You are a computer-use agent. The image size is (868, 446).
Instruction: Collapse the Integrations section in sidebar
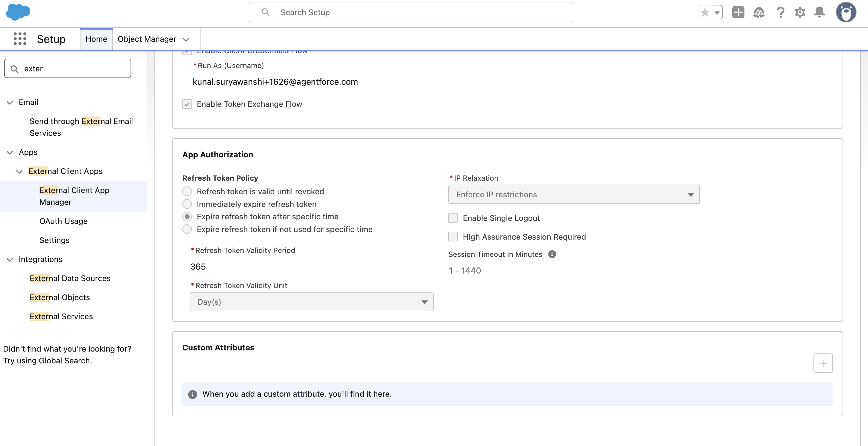[x=10, y=260]
